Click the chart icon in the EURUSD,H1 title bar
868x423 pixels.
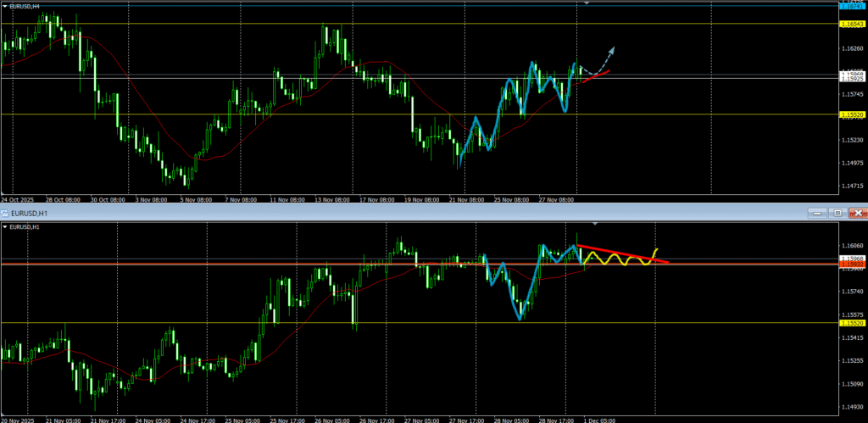pos(5,212)
